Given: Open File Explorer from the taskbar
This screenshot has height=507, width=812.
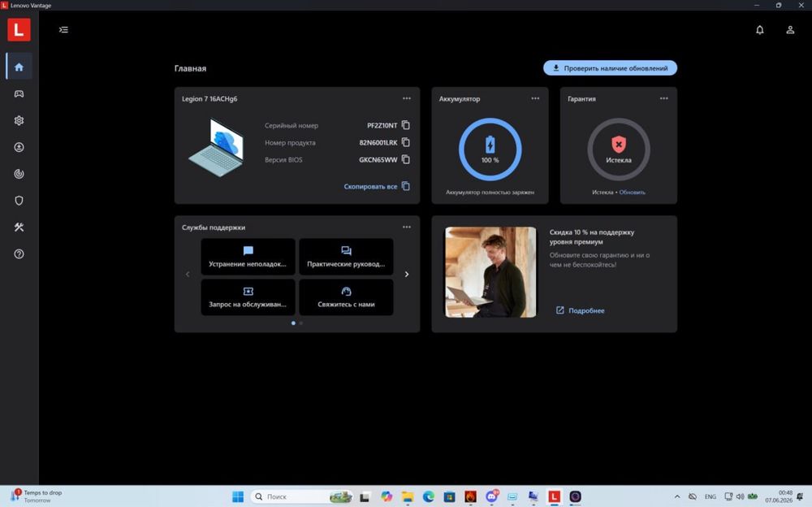Looking at the screenshot, I should click(408, 496).
